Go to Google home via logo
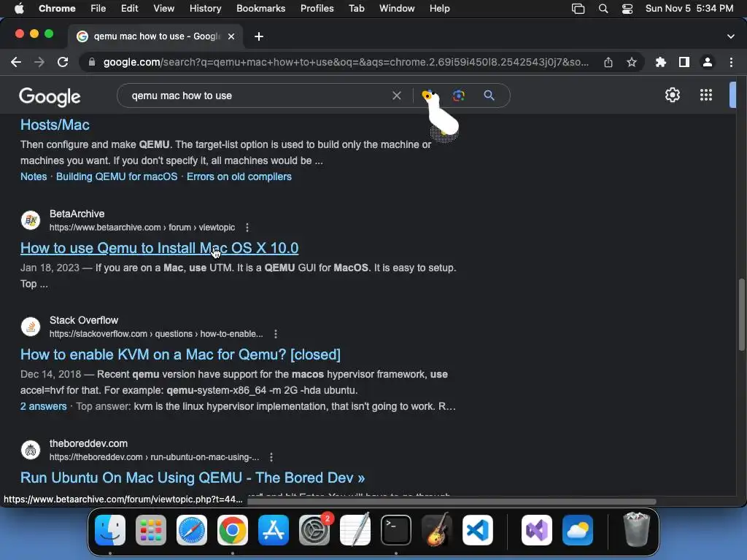Screen dimensions: 747x560 [50, 97]
